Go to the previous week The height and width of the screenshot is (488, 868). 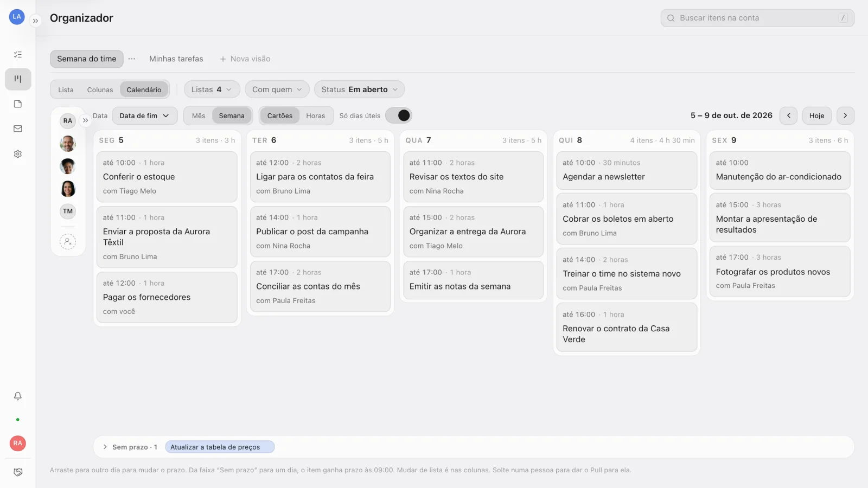point(788,115)
